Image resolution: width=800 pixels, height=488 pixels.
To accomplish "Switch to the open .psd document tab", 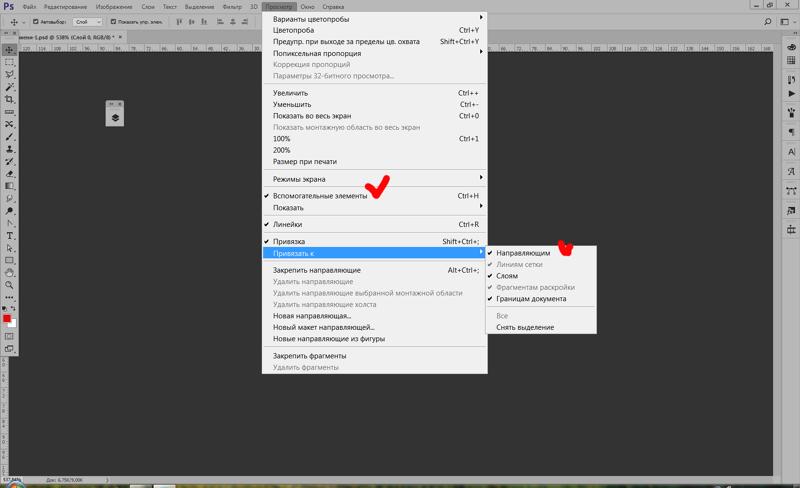I will point(65,37).
